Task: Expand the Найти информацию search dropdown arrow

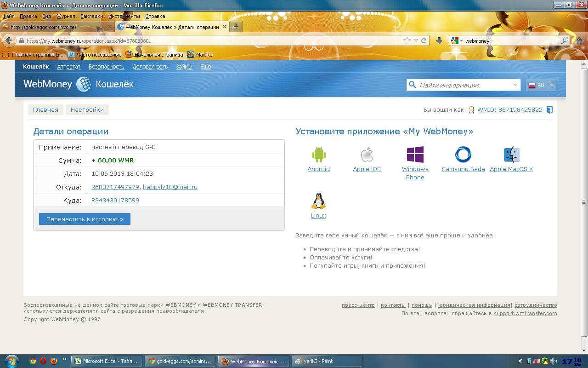Action: click(515, 85)
